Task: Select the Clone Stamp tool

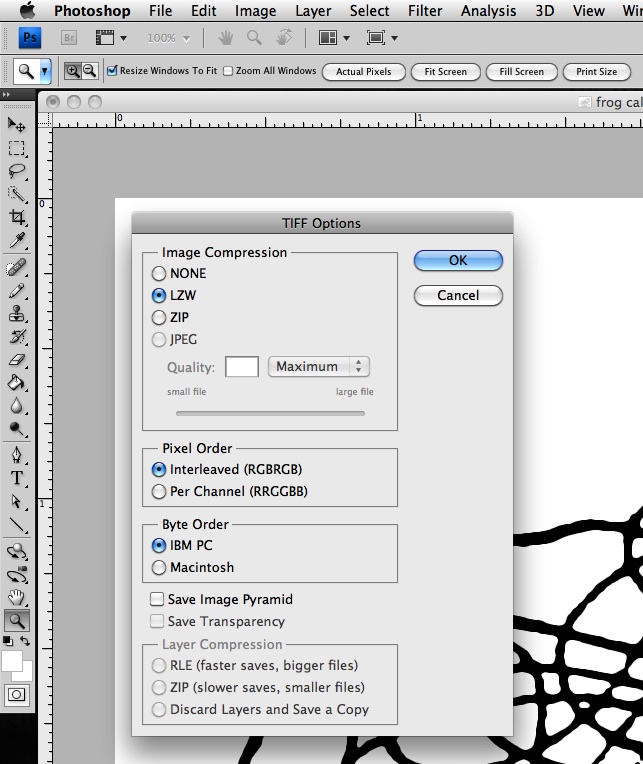Action: pos(17,314)
